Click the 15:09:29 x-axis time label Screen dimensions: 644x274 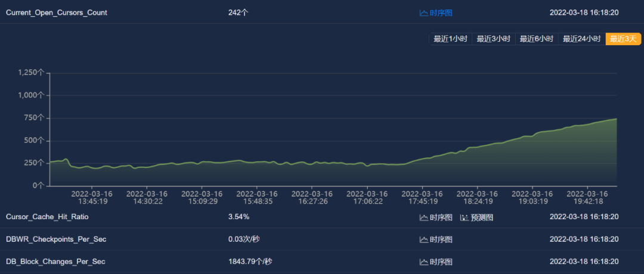click(x=202, y=201)
